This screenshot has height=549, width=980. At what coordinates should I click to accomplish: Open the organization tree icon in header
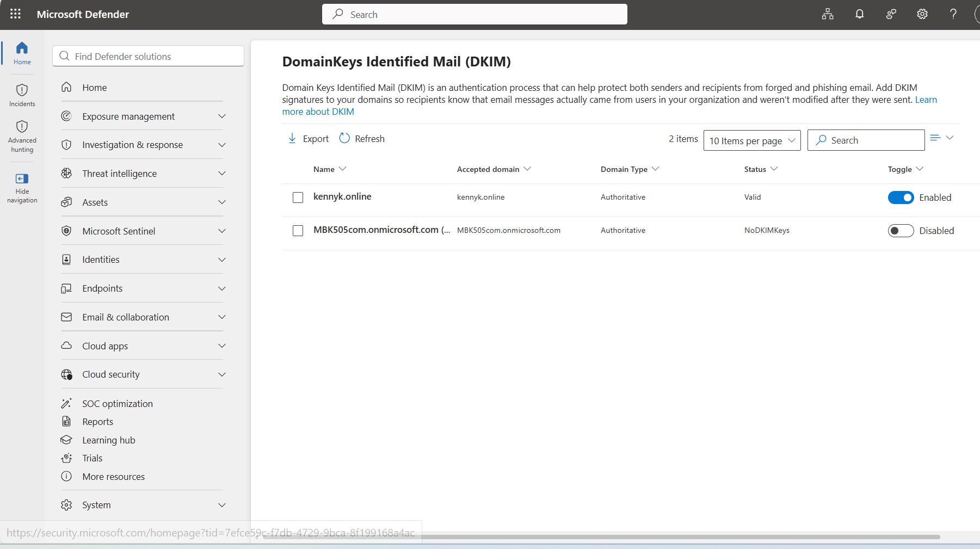828,14
